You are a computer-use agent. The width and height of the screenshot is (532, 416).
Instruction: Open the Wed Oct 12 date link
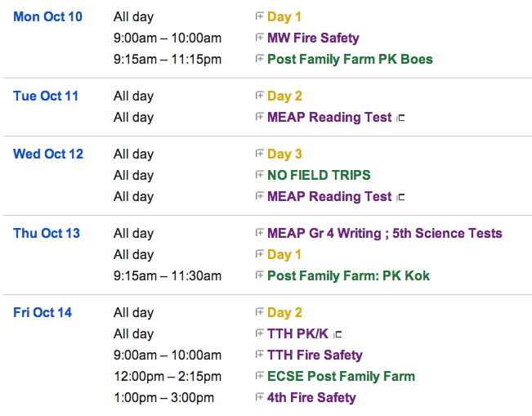pos(48,154)
